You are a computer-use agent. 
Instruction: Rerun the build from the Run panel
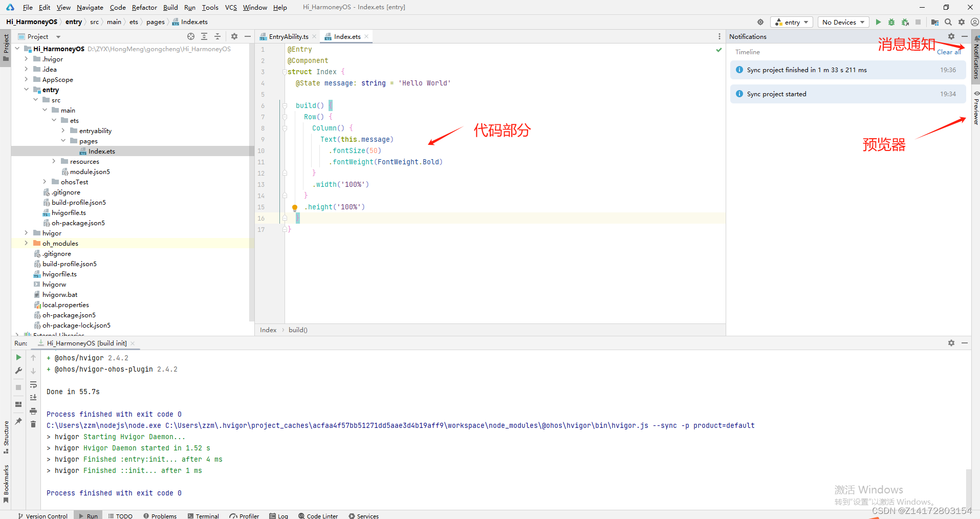[x=18, y=357]
